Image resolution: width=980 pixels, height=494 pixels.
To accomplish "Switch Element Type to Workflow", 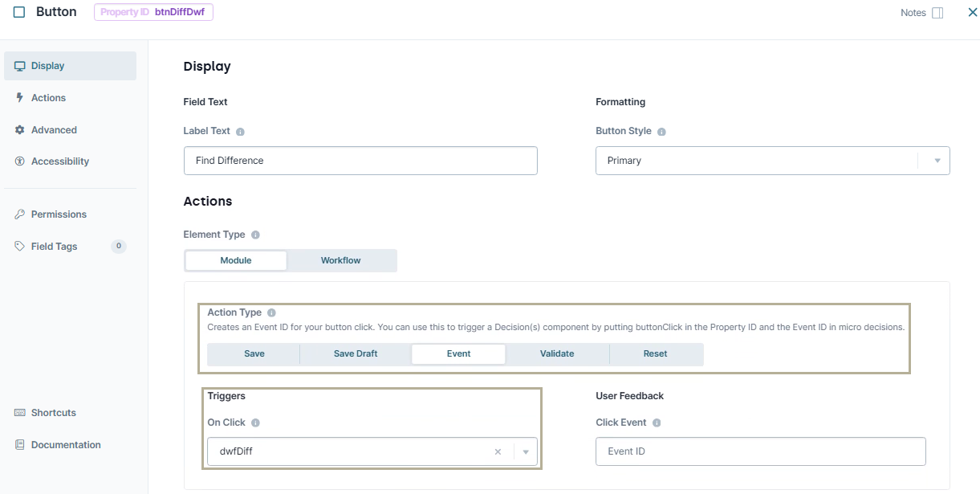I will 340,260.
